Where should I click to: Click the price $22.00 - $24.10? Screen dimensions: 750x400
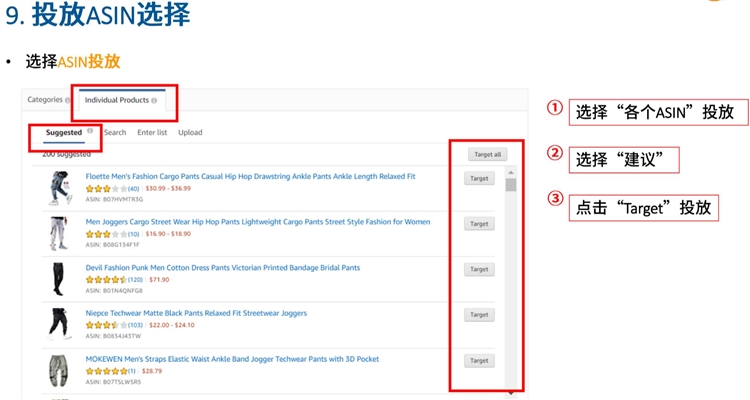(x=172, y=325)
